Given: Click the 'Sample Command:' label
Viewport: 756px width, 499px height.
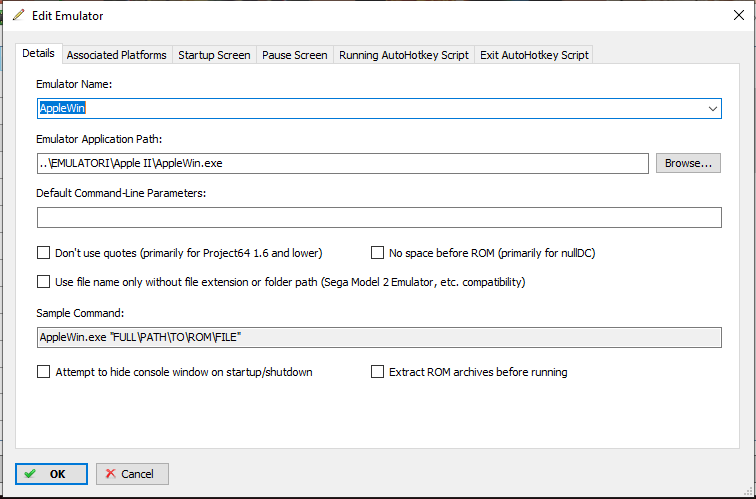Looking at the screenshot, I should (80, 313).
